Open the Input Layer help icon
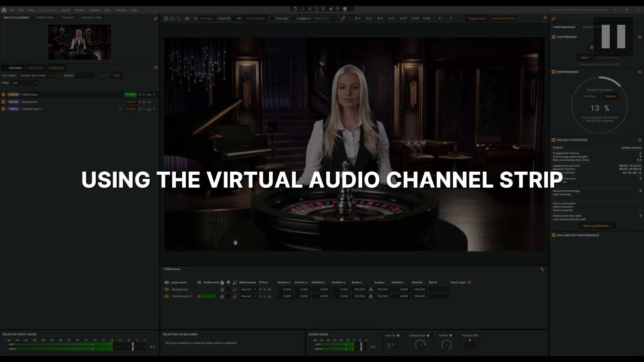Viewport: 644px width, 362px height. click(469, 282)
